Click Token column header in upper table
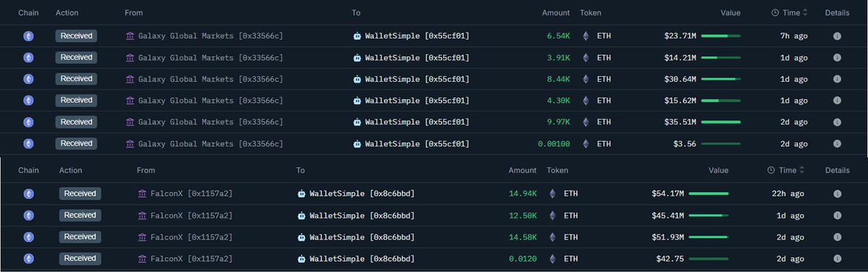868x272 pixels. (591, 13)
